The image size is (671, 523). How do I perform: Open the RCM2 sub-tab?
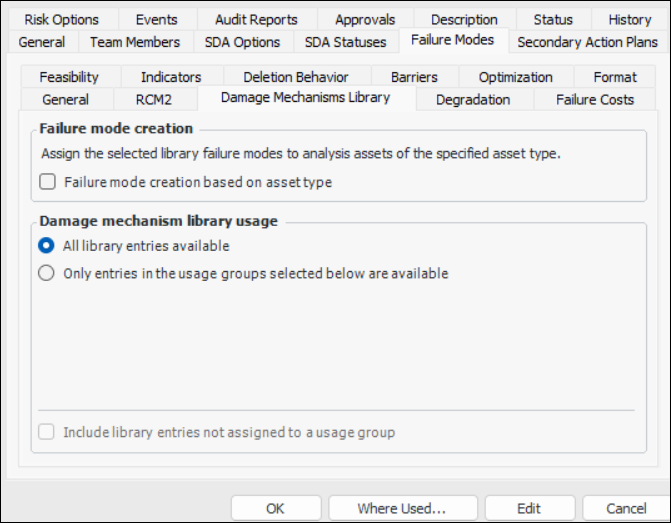tap(154, 100)
